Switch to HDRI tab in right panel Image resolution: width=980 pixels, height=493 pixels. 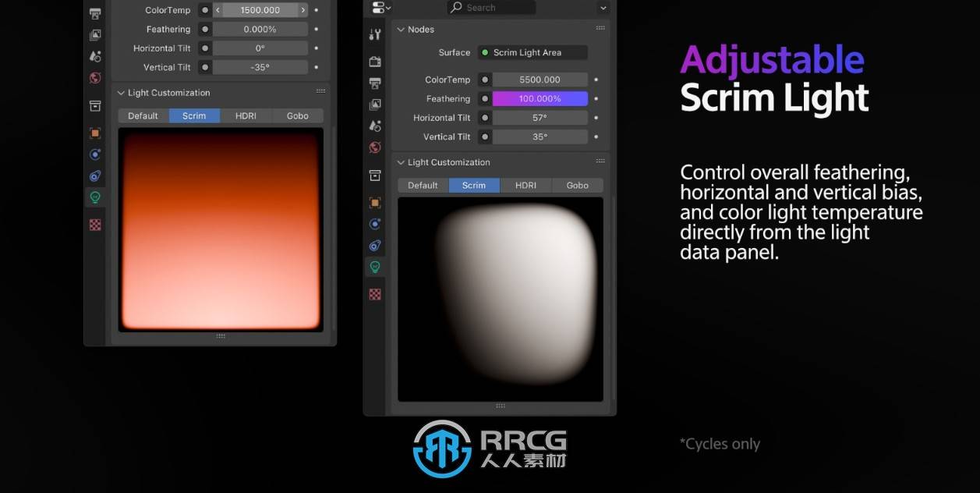coord(525,186)
